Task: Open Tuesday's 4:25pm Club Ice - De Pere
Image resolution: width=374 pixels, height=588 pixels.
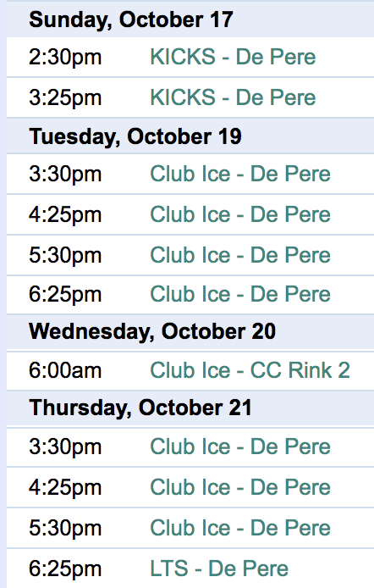Action: click(x=240, y=214)
